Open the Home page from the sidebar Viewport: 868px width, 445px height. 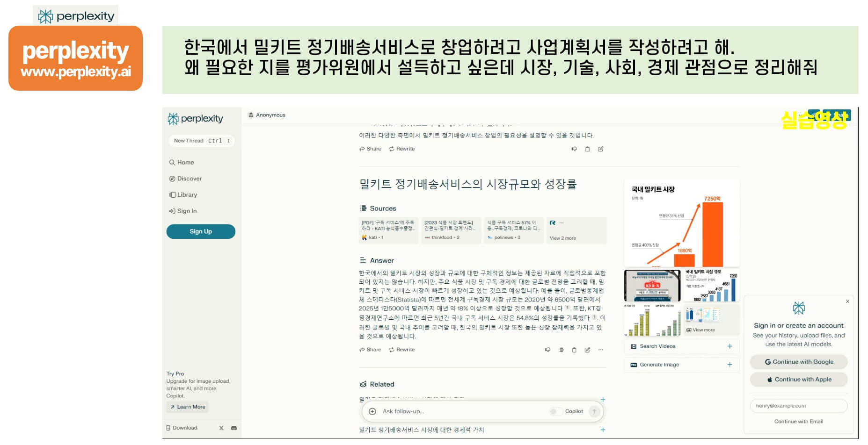[x=182, y=162]
